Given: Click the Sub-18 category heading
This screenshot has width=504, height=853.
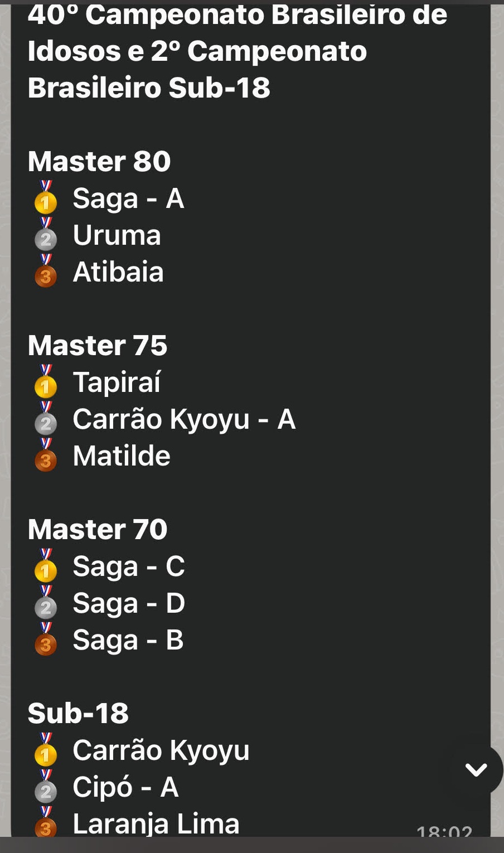Looking at the screenshot, I should click(x=78, y=714).
